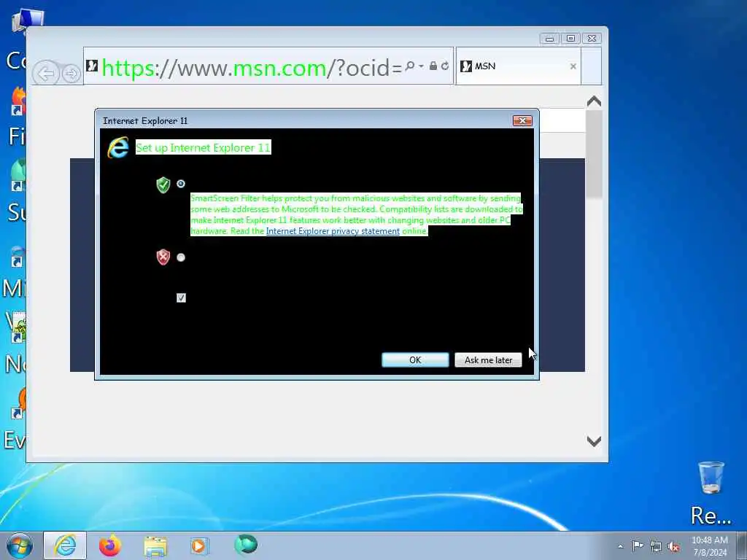Minimize the Internet Explorer window

[x=549, y=39]
